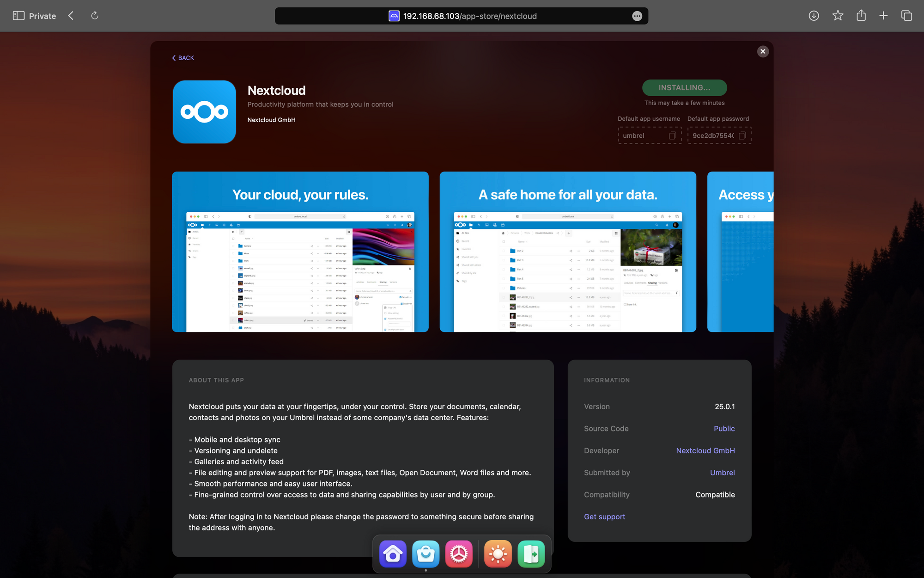Click the INSTALLING... button
This screenshot has height=578, width=924.
coord(684,88)
